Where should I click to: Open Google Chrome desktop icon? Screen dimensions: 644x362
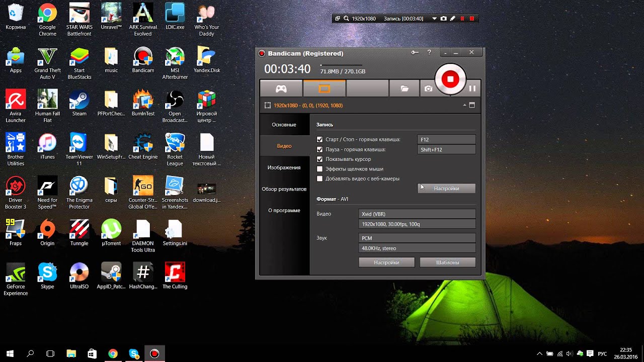(47, 20)
